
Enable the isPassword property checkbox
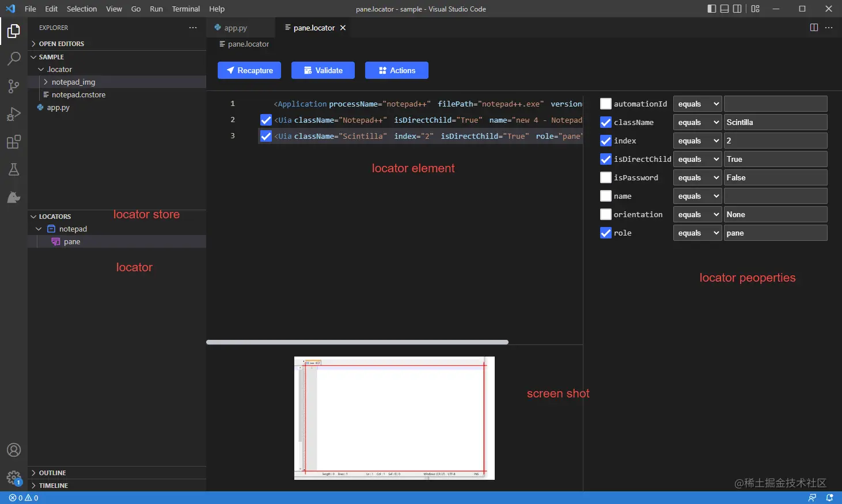(x=606, y=177)
